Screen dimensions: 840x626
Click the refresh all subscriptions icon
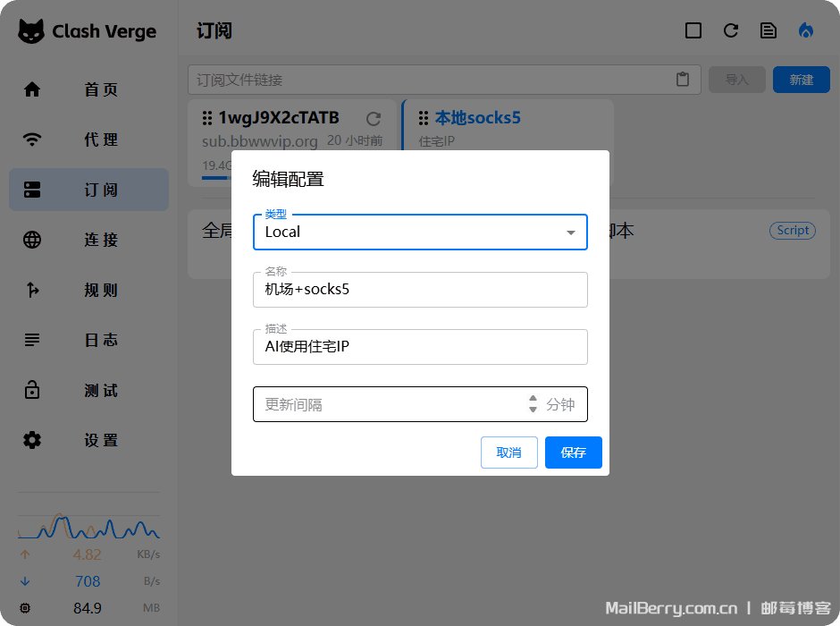click(x=731, y=30)
